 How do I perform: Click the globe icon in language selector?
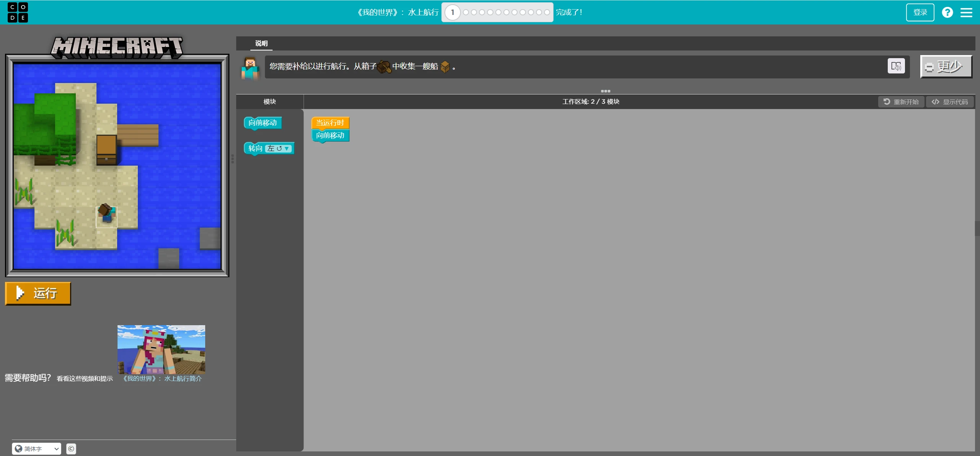coord(18,449)
